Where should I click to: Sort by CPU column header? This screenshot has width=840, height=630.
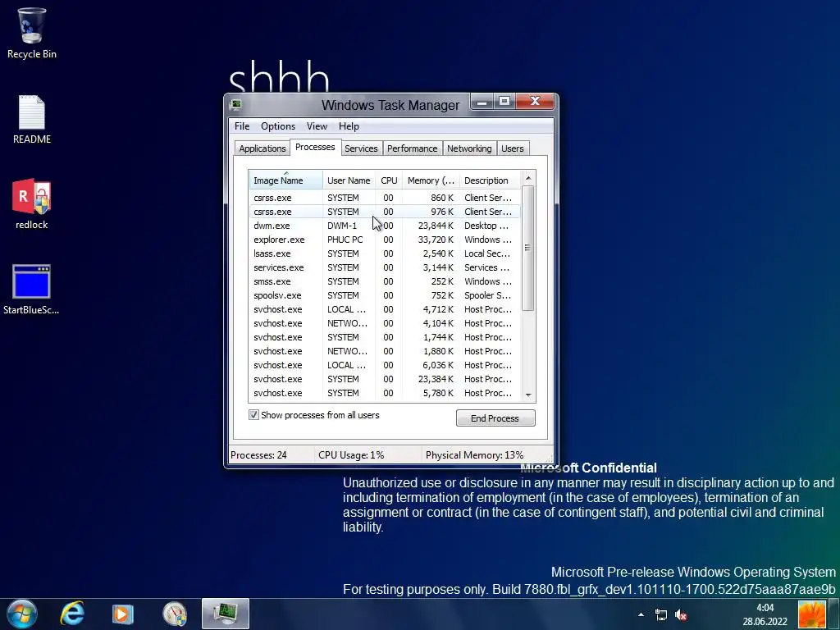(389, 180)
